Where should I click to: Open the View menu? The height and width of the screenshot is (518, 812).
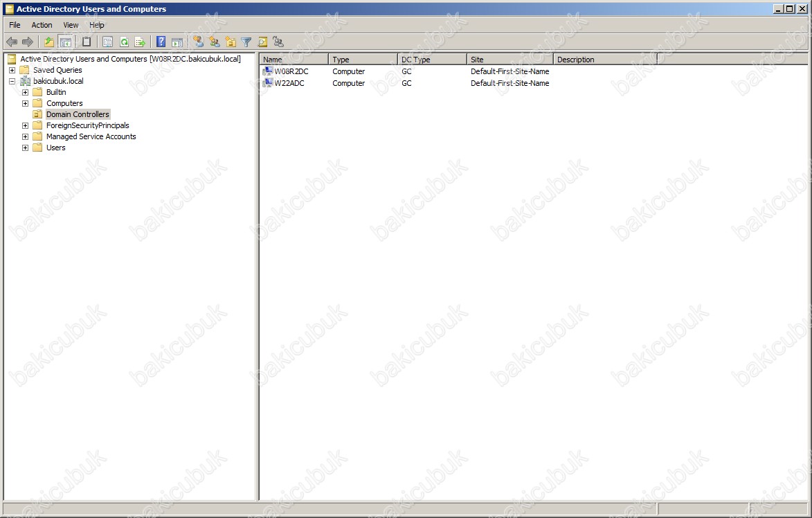[x=71, y=25]
